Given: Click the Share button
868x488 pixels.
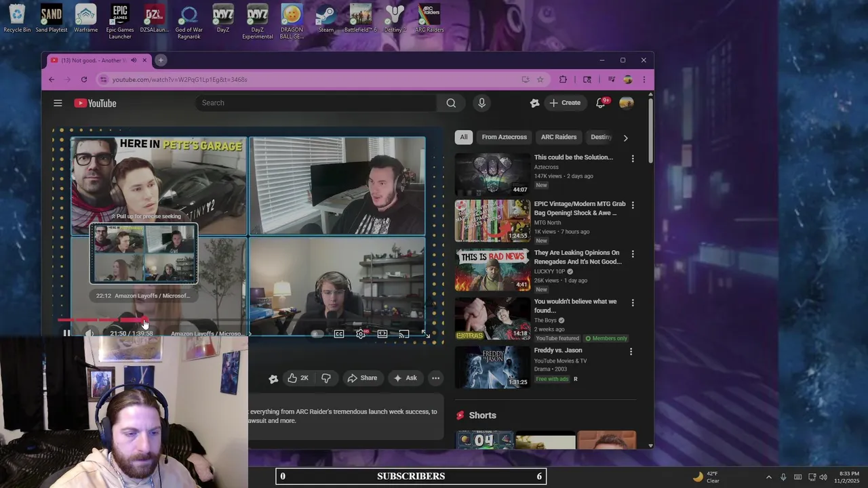Looking at the screenshot, I should click(362, 378).
